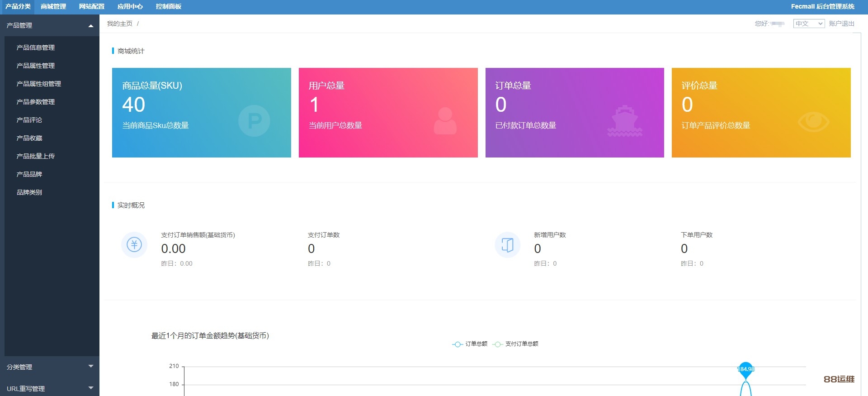Click the SKU count value 40
The height and width of the screenshot is (396, 868).
[x=134, y=105]
